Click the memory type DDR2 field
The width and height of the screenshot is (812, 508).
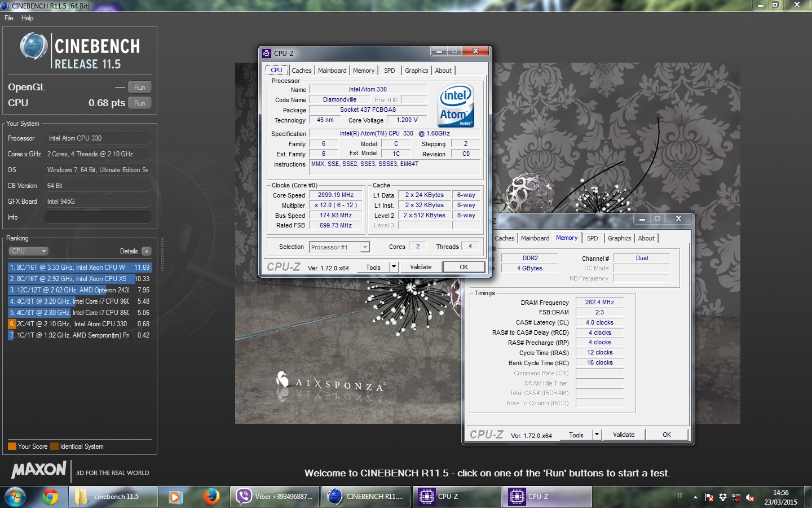[530, 259]
